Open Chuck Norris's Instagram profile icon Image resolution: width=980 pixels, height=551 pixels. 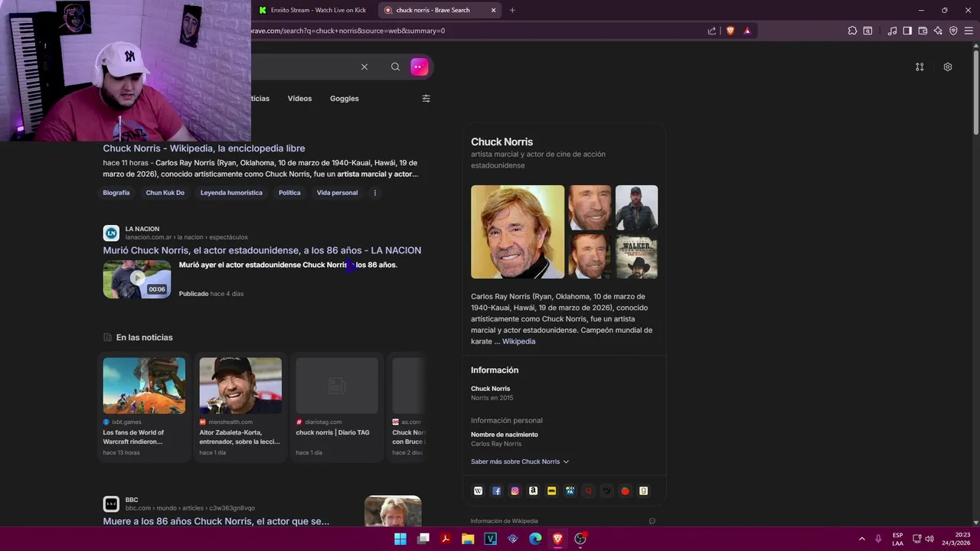pos(515,491)
